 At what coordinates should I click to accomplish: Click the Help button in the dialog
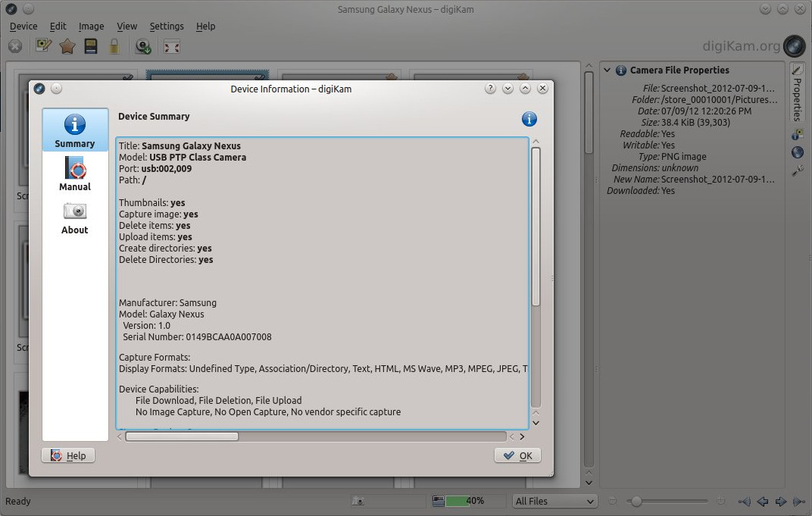pyautogui.click(x=68, y=455)
